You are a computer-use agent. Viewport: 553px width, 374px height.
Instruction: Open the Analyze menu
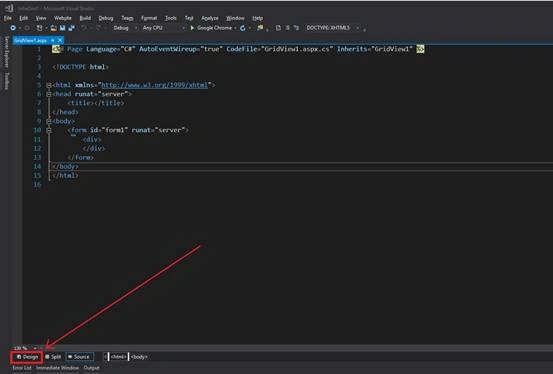tap(210, 18)
